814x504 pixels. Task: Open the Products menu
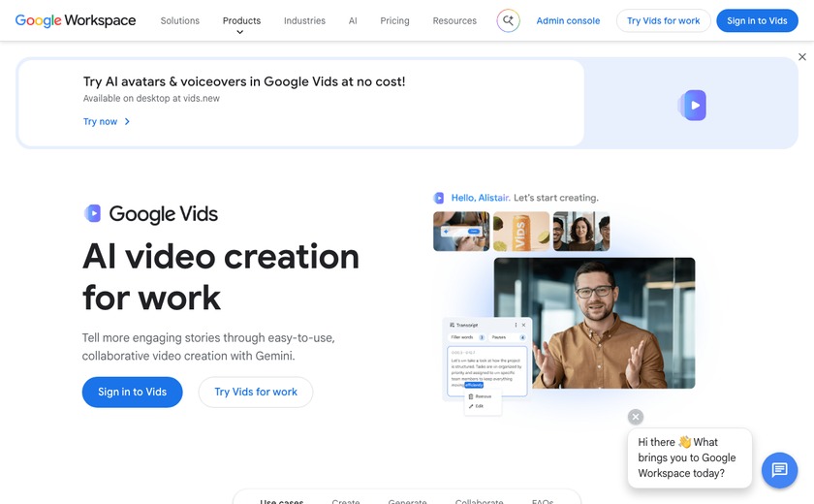click(x=241, y=20)
